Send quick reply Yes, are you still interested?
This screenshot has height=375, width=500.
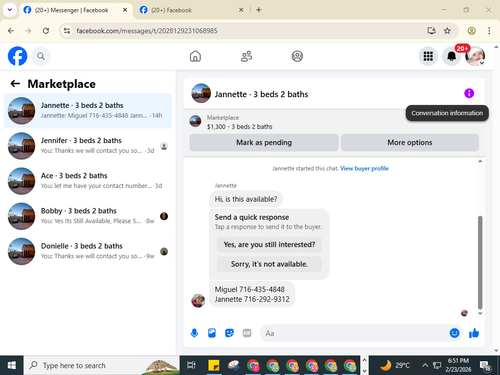269,245
